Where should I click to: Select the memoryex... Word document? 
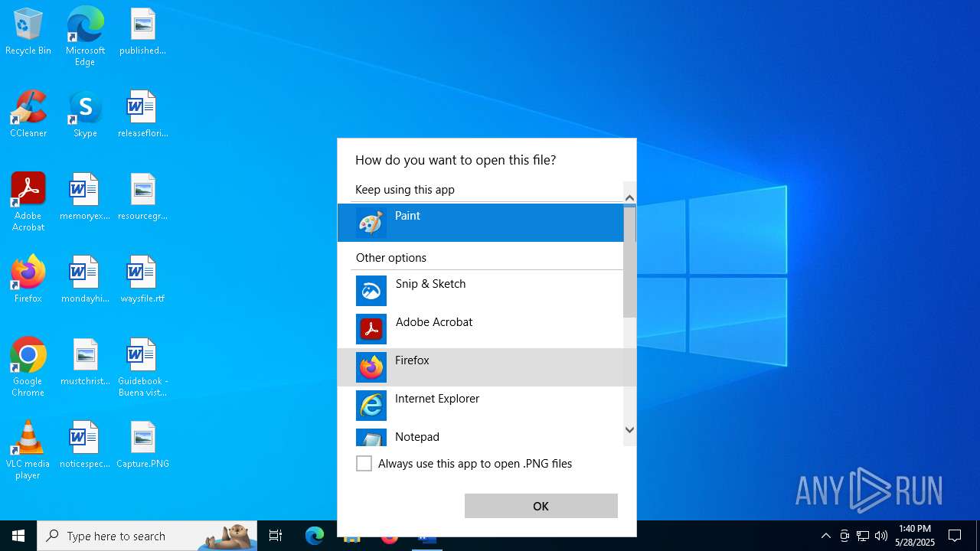[x=85, y=197]
